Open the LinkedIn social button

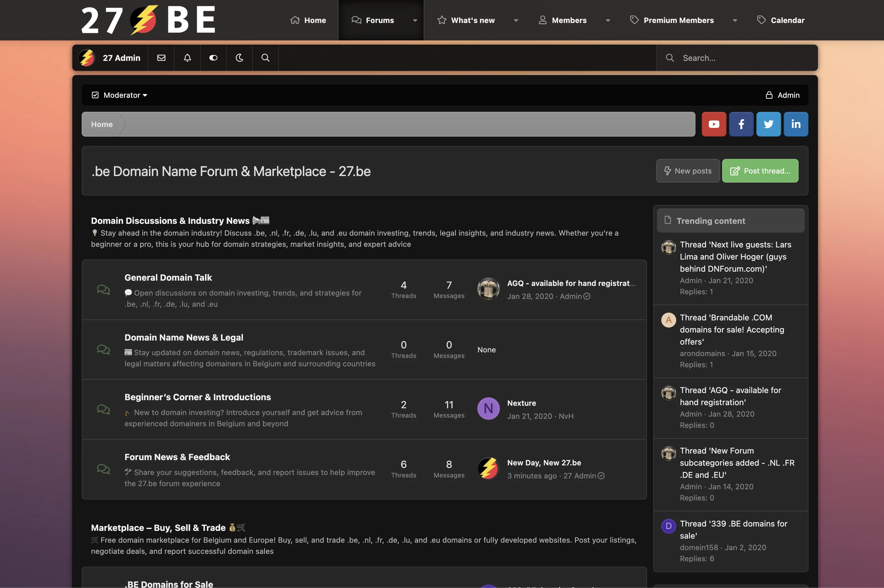796,124
